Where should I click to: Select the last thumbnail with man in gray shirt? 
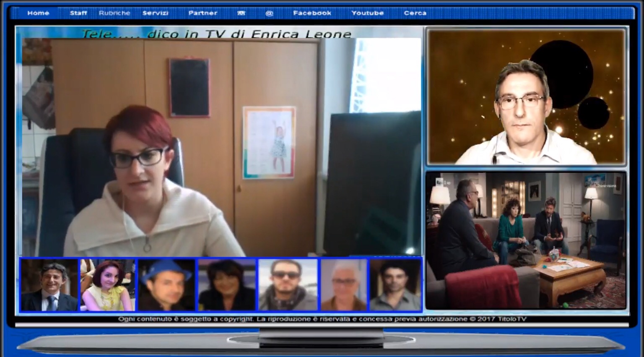[395, 285]
